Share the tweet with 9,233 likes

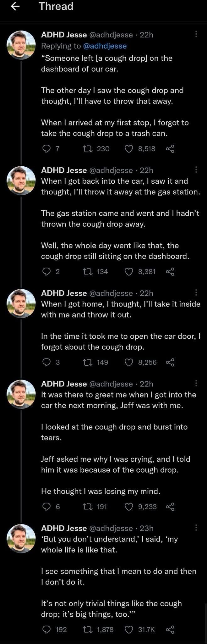tap(170, 507)
